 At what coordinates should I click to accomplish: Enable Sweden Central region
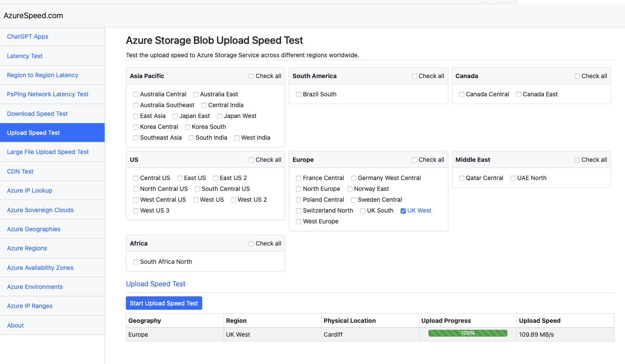pyautogui.click(x=354, y=200)
